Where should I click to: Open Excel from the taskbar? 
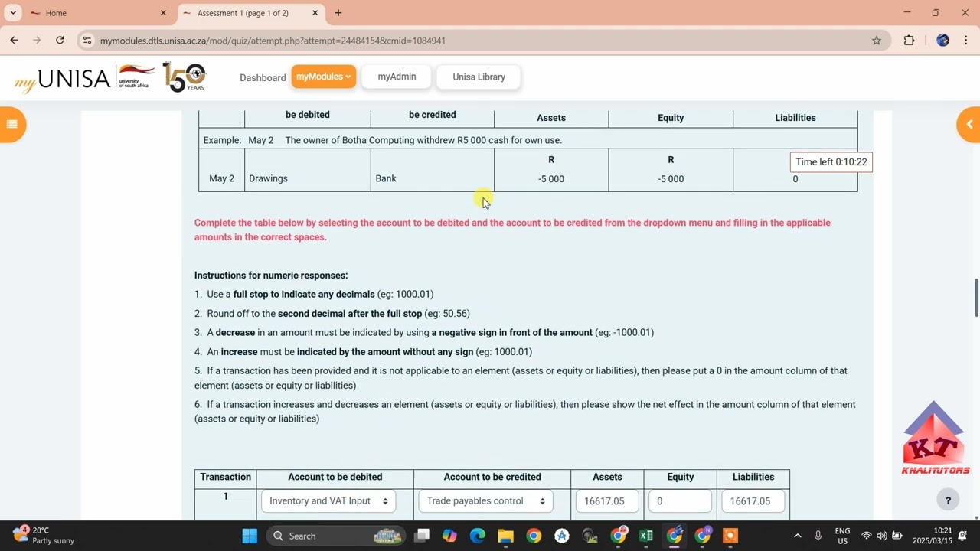[646, 536]
